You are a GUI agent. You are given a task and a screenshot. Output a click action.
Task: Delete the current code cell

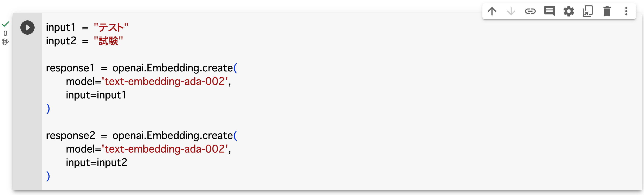(607, 11)
